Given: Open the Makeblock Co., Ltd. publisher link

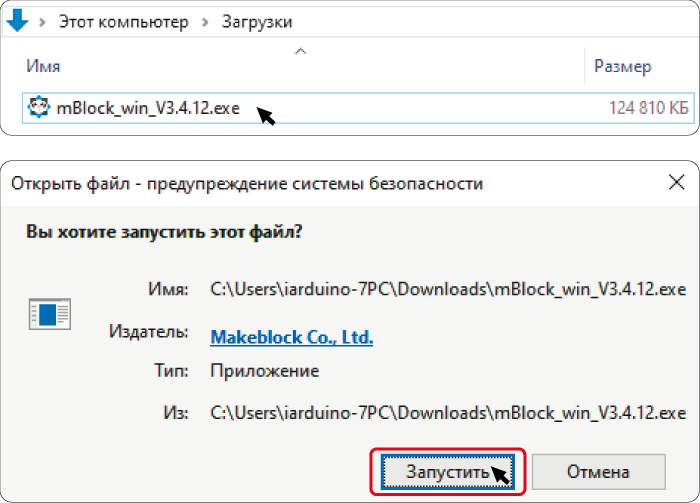Looking at the screenshot, I should (x=292, y=337).
